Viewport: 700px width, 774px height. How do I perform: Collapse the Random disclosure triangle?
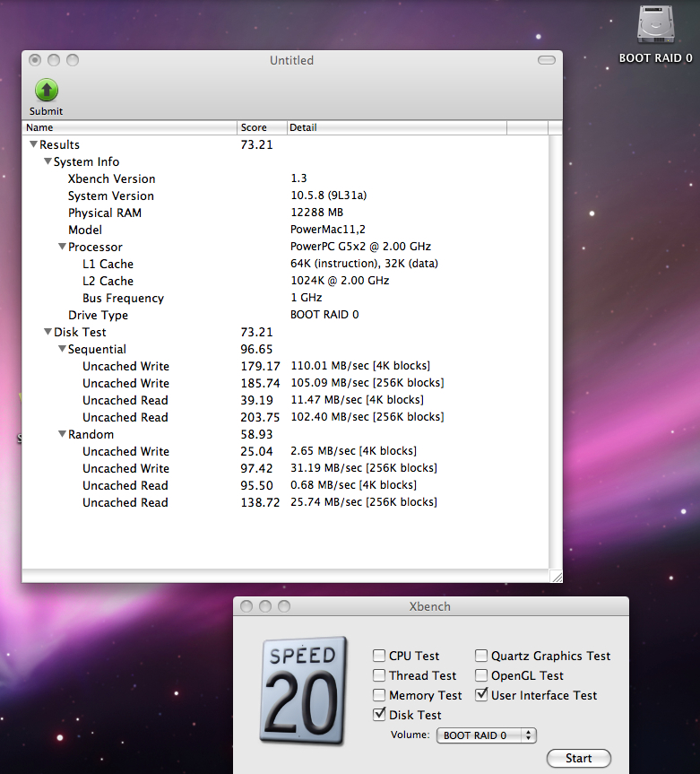tap(62, 434)
